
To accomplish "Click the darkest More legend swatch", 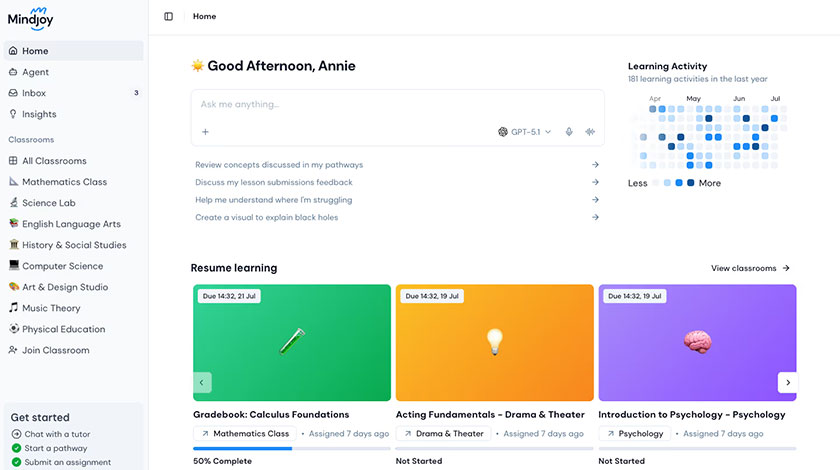I will 691,183.
